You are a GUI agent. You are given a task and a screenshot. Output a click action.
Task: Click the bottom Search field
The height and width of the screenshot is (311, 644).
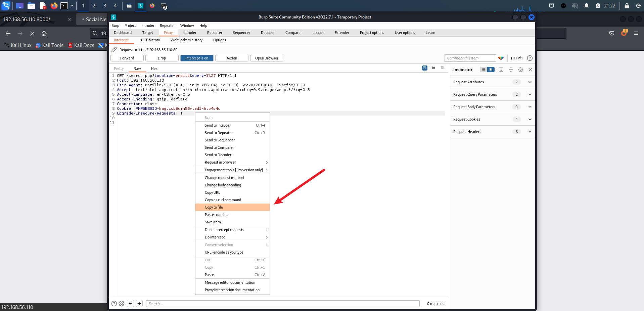[x=283, y=304]
